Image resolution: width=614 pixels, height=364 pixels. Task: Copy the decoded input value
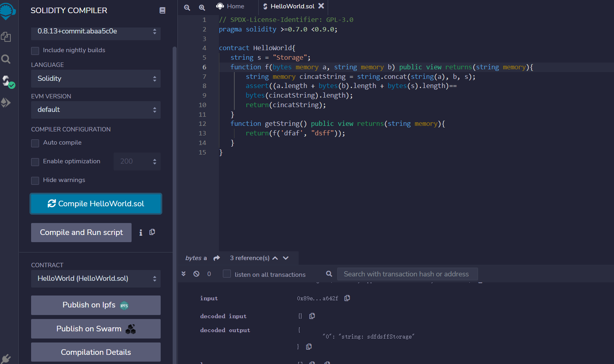coord(312,316)
